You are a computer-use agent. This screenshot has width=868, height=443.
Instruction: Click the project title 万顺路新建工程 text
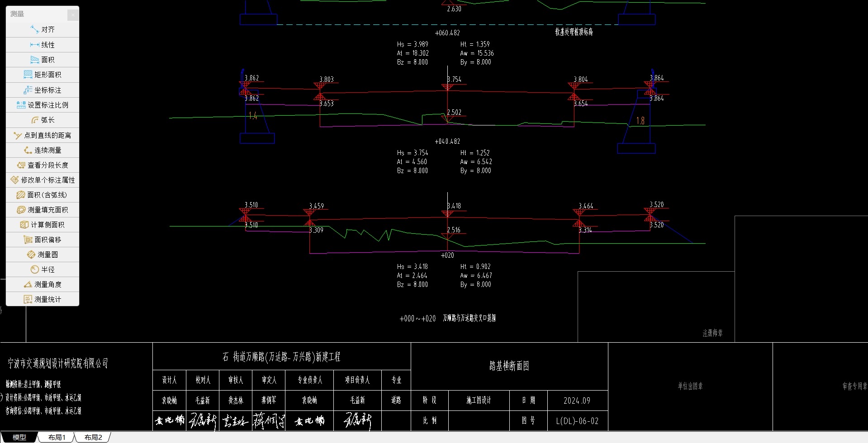[x=281, y=357]
